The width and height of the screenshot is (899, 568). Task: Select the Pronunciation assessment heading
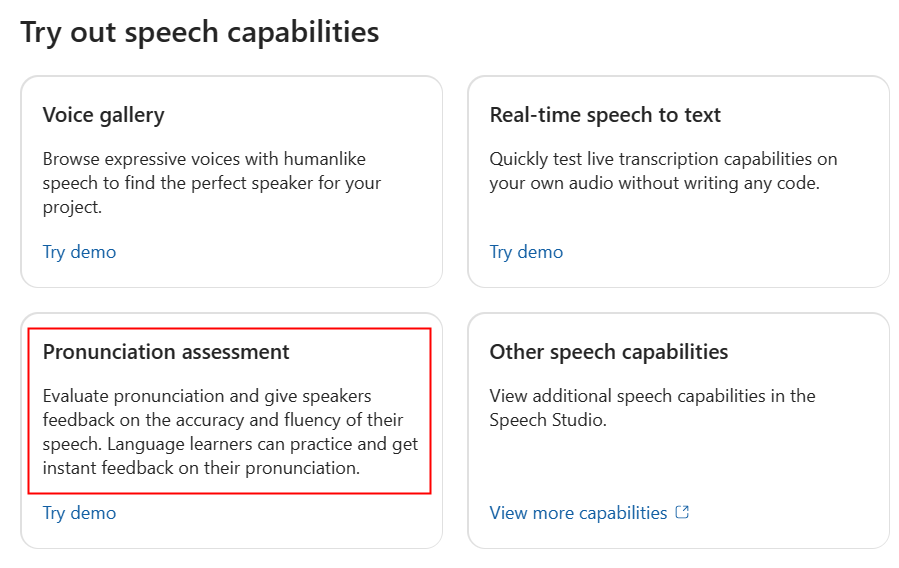pyautogui.click(x=166, y=352)
